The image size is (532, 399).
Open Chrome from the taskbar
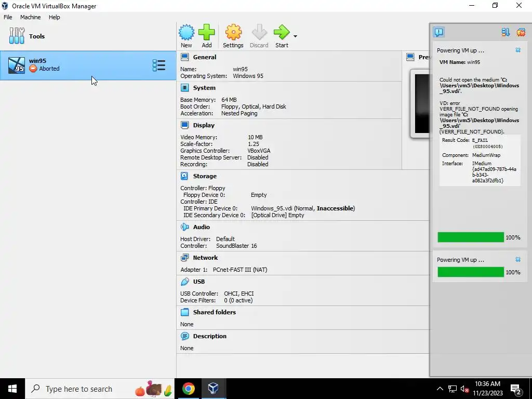point(188,389)
